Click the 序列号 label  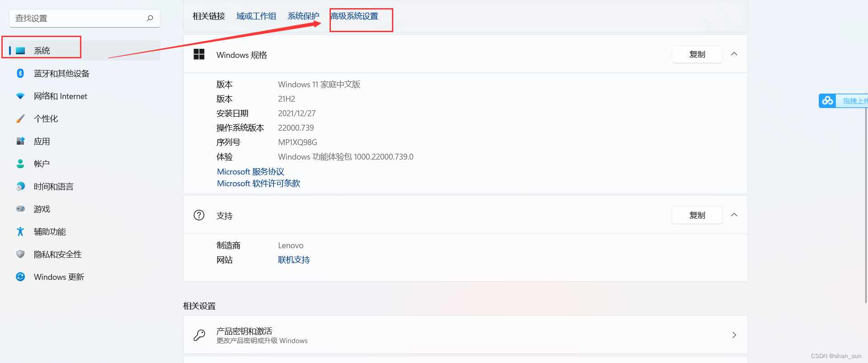pos(228,142)
